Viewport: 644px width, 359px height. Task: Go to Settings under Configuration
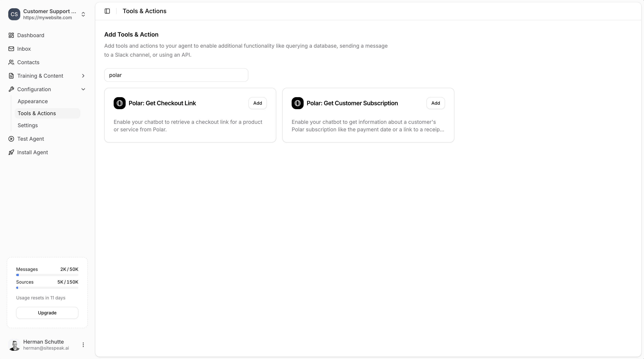click(28, 125)
